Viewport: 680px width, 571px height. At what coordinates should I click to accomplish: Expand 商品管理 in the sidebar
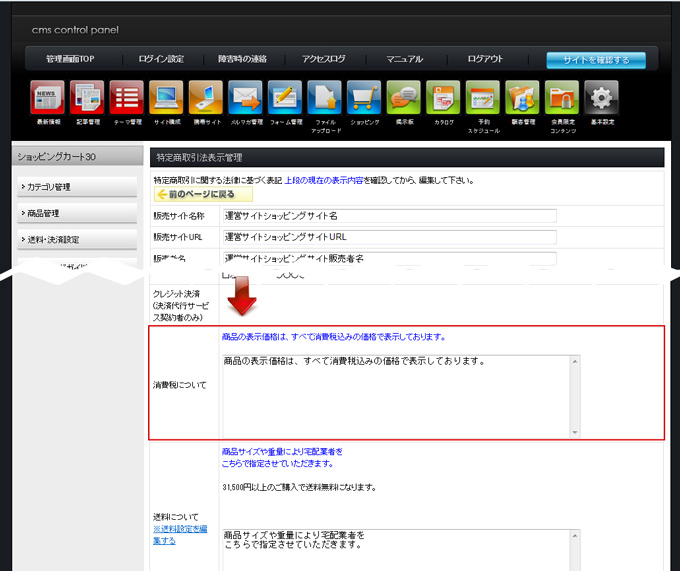[x=76, y=213]
